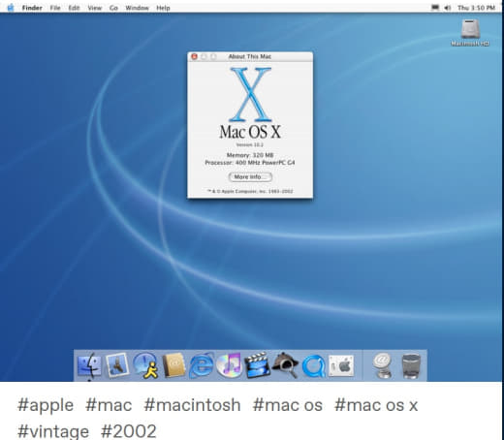Open the #2002 tag link
504x440 pixels.
[129, 431]
